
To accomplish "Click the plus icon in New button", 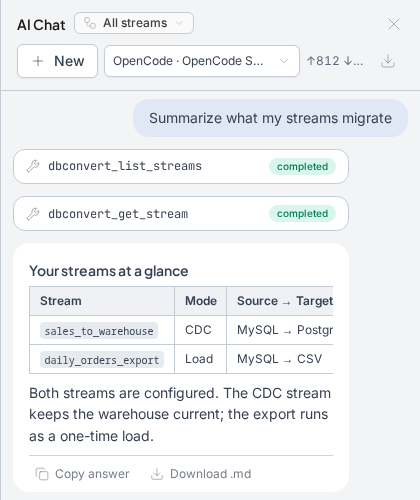I will pyautogui.click(x=38, y=61).
